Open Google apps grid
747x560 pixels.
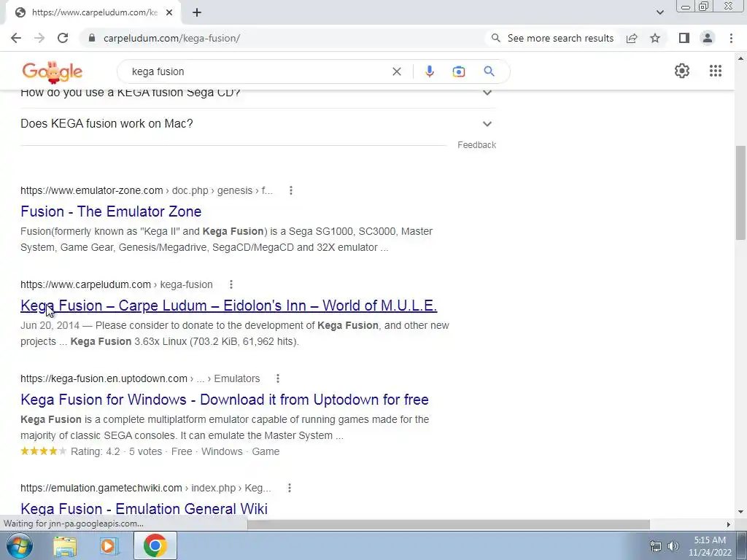point(715,71)
